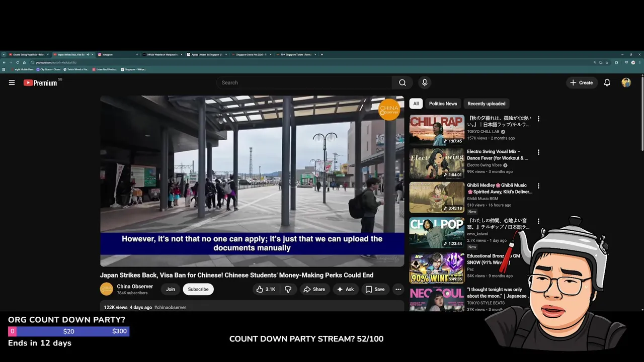Image resolution: width=644 pixels, height=362 pixels.
Task: Select the Recently uploaded filter chip
Action: tap(486, 104)
